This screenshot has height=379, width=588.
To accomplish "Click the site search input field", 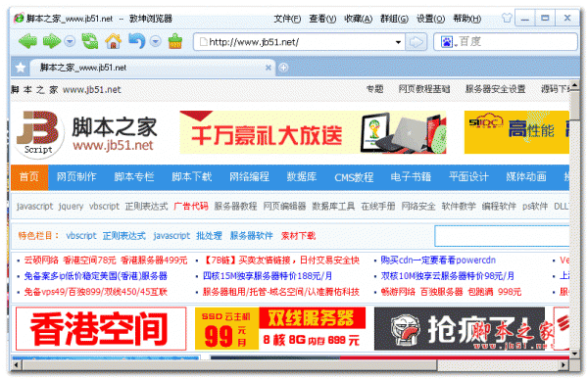I will click(502, 236).
